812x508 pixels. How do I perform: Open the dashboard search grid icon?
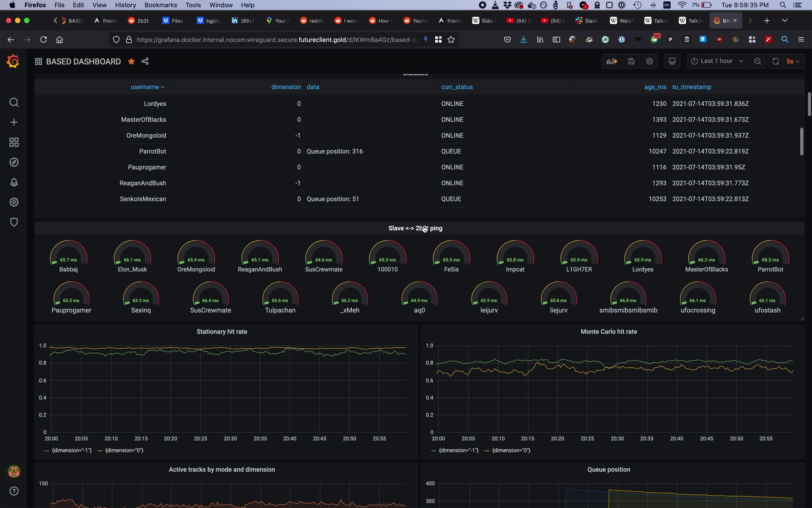[38, 61]
